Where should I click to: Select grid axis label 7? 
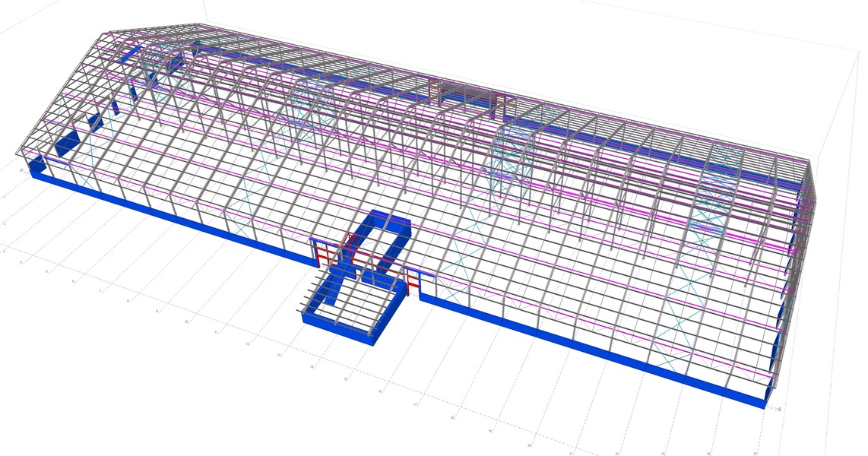[x=100, y=291]
